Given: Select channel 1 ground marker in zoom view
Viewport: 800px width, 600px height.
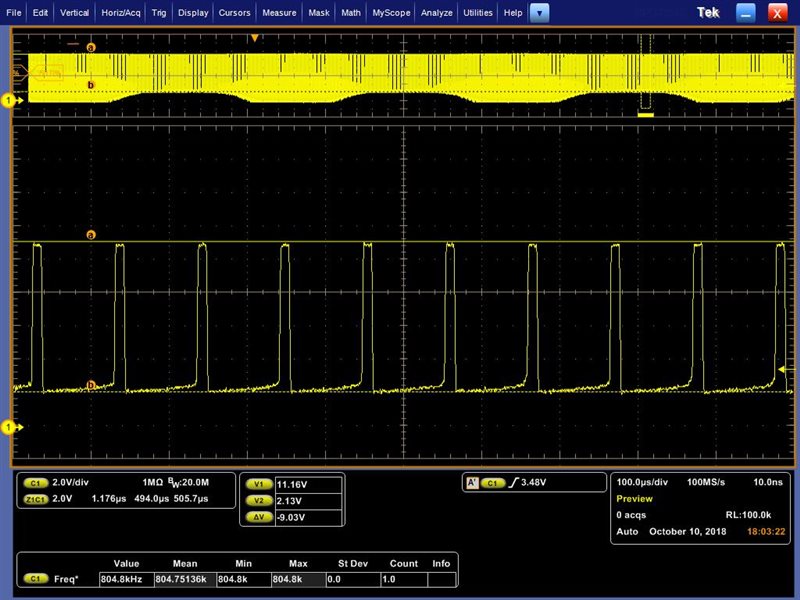Looking at the screenshot, I should (9, 427).
